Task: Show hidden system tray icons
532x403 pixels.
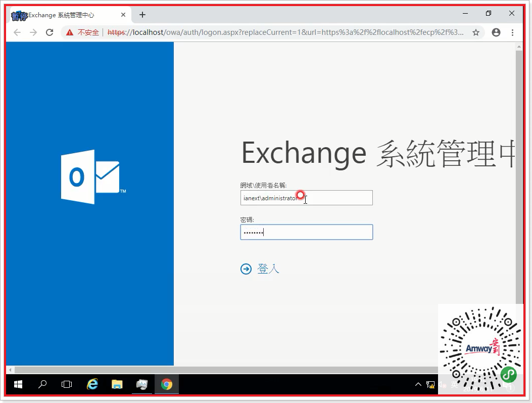Action: click(418, 384)
